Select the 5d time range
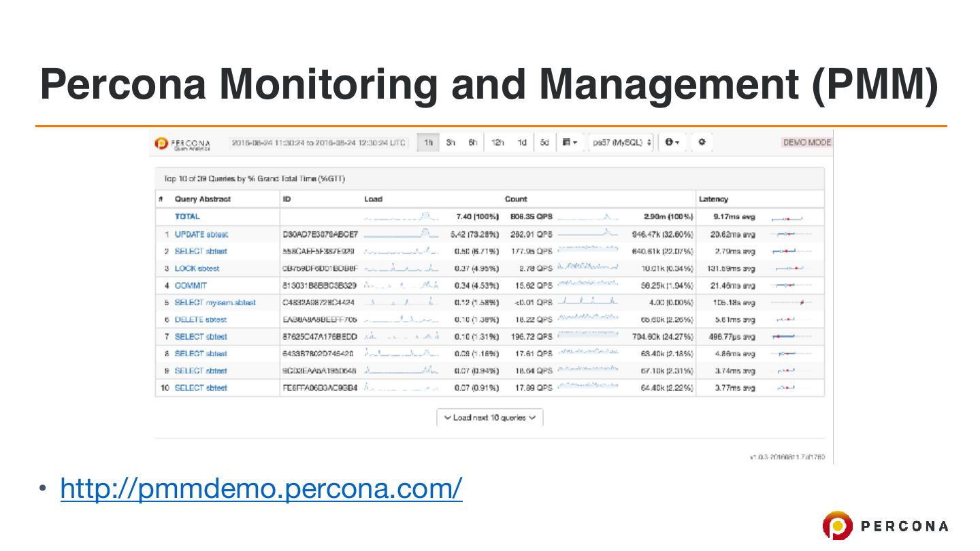 click(x=544, y=142)
